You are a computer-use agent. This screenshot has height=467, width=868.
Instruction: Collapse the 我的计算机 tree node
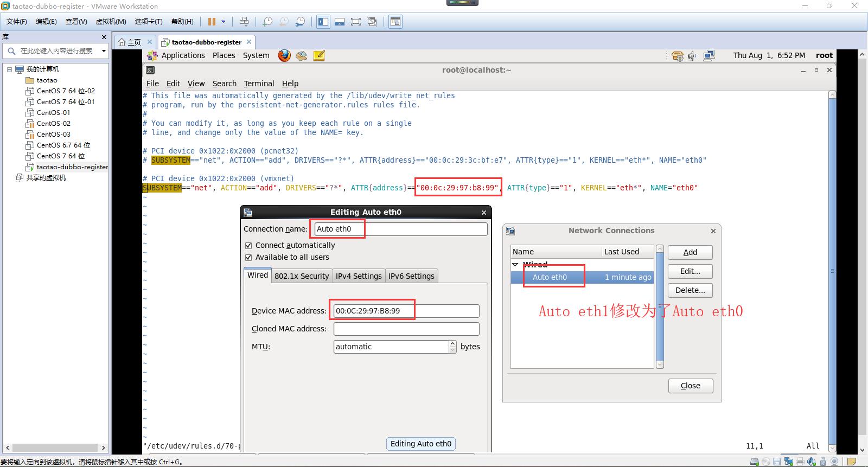click(x=9, y=69)
